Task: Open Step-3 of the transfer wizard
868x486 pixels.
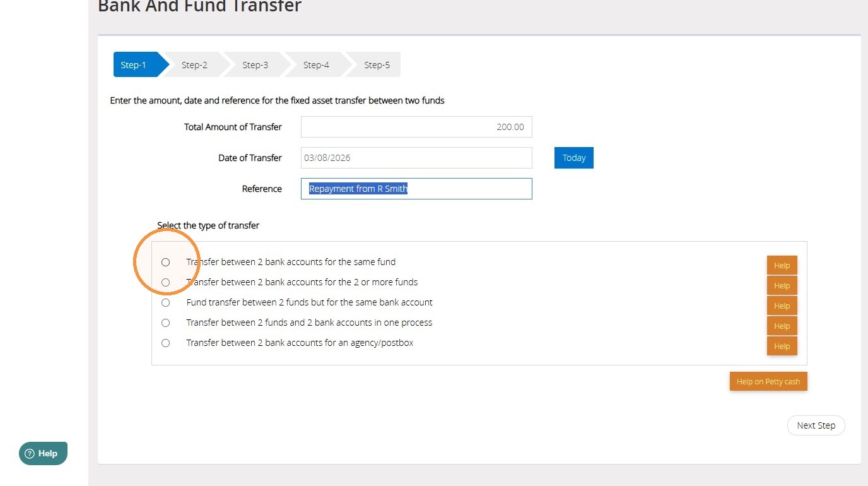Action: [x=255, y=64]
